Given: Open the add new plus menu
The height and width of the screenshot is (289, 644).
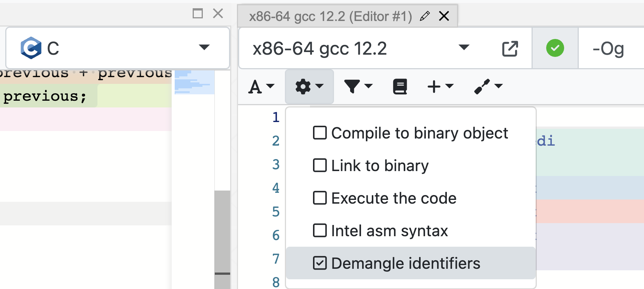Looking at the screenshot, I should point(440,87).
